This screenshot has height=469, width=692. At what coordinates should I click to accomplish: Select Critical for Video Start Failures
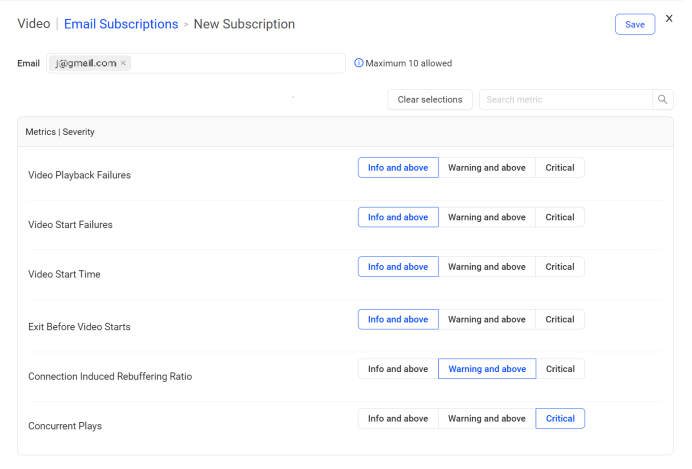tap(559, 217)
